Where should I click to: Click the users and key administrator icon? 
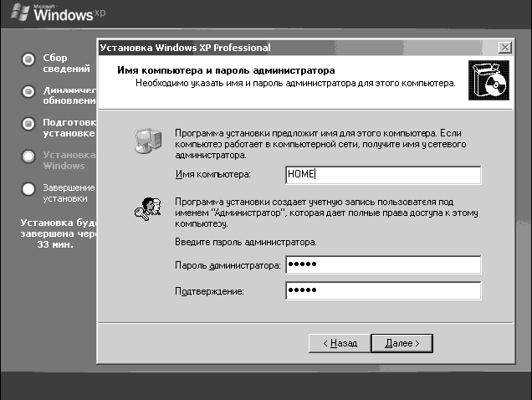[146, 209]
